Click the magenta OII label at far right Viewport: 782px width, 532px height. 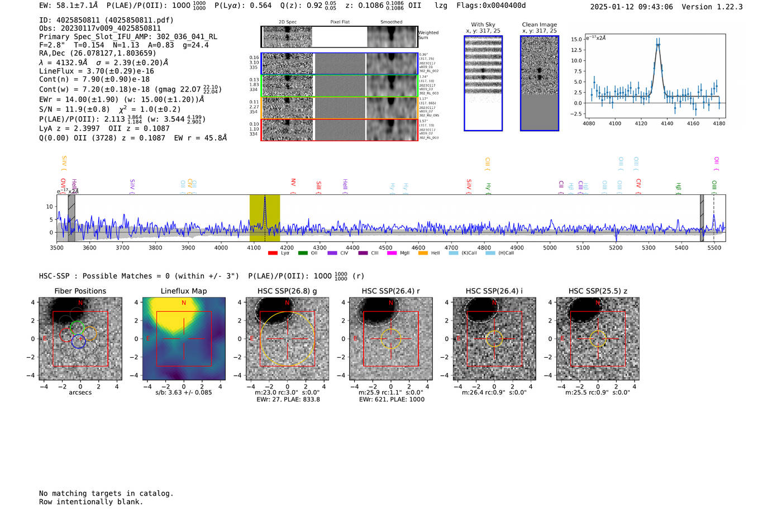tap(717, 164)
